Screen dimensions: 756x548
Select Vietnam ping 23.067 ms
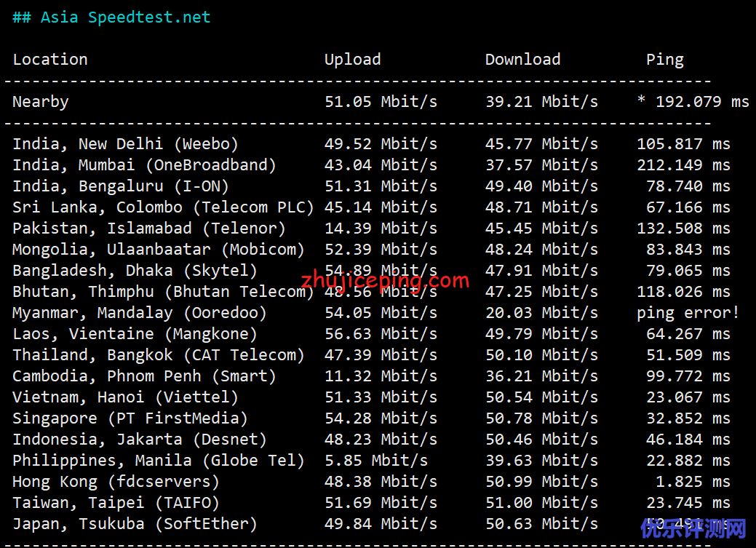click(x=688, y=397)
